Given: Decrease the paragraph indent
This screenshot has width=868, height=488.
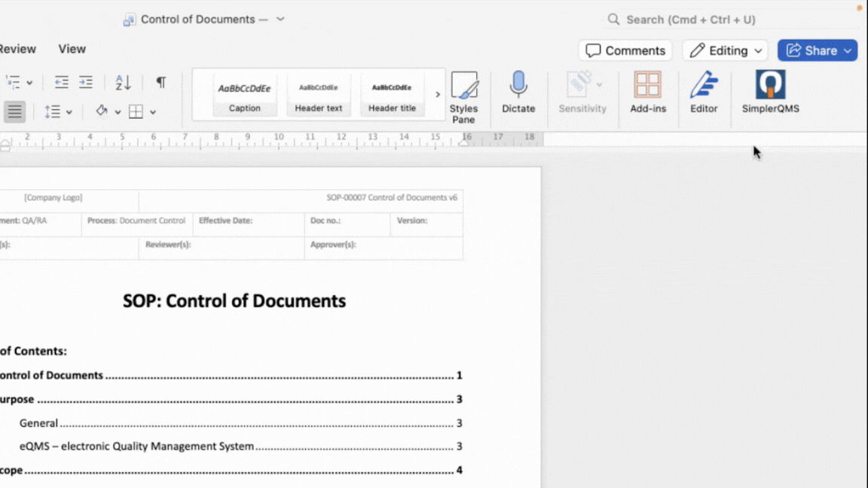Looking at the screenshot, I should point(62,82).
